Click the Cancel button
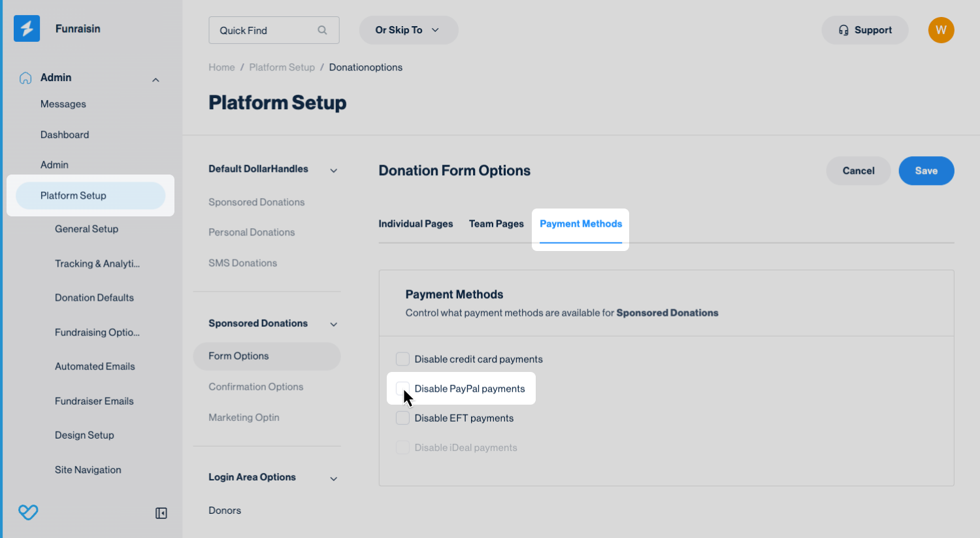The height and width of the screenshot is (538, 980). pyautogui.click(x=858, y=171)
